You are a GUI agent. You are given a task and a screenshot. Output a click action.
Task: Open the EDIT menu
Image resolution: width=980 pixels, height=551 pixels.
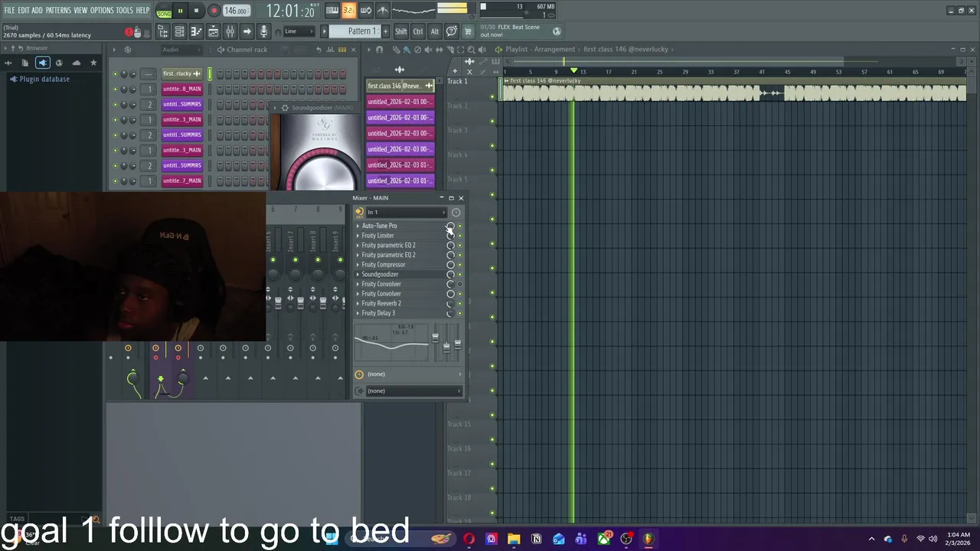[x=24, y=10]
